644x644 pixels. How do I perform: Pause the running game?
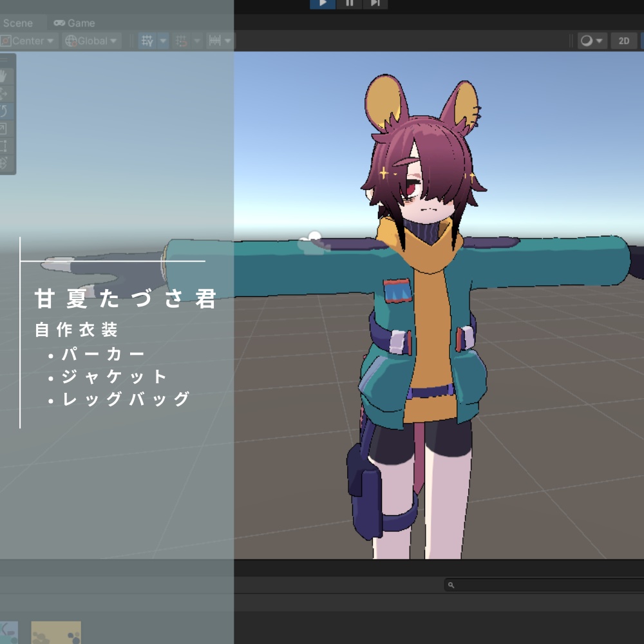350,3
